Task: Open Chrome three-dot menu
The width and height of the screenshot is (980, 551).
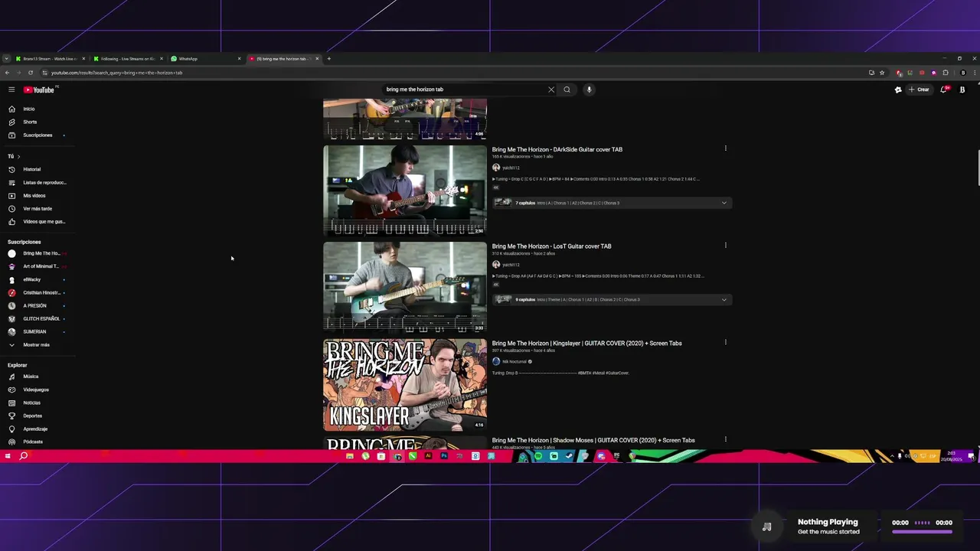Action: (x=974, y=73)
